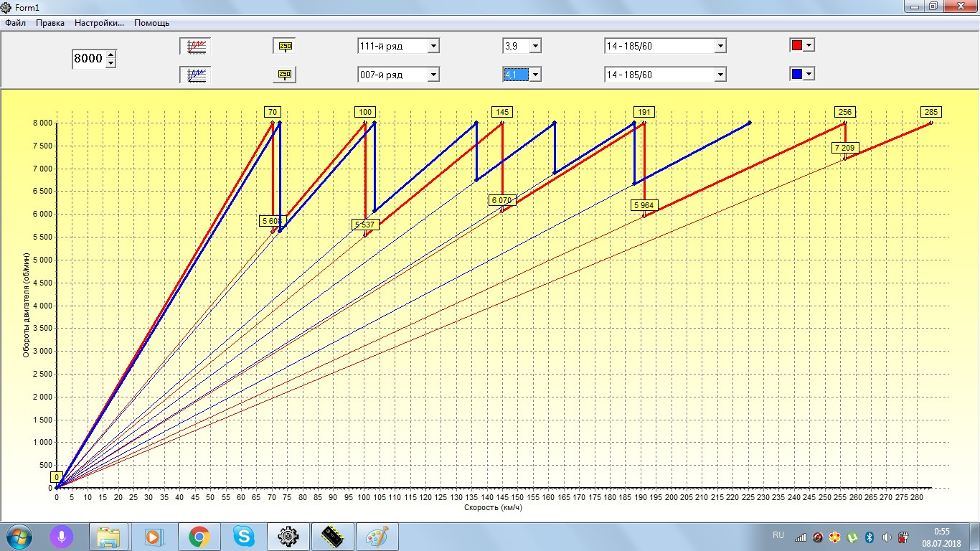Click the 5 964 RPM drop label
980x551 pixels.
(644, 205)
